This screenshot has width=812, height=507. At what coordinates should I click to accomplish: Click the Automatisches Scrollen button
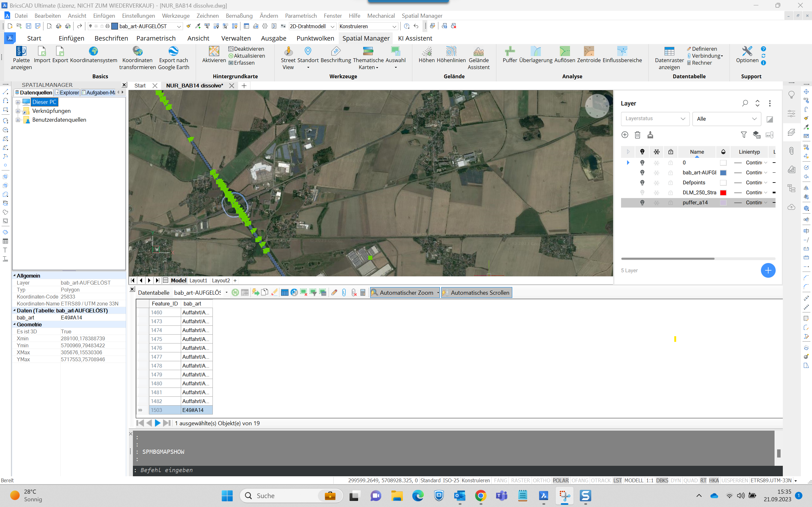[x=476, y=292]
